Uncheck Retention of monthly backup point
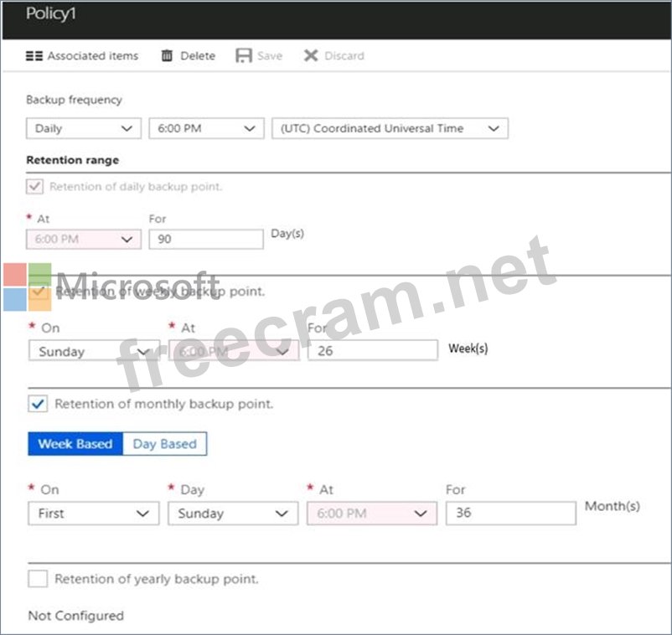 38,404
